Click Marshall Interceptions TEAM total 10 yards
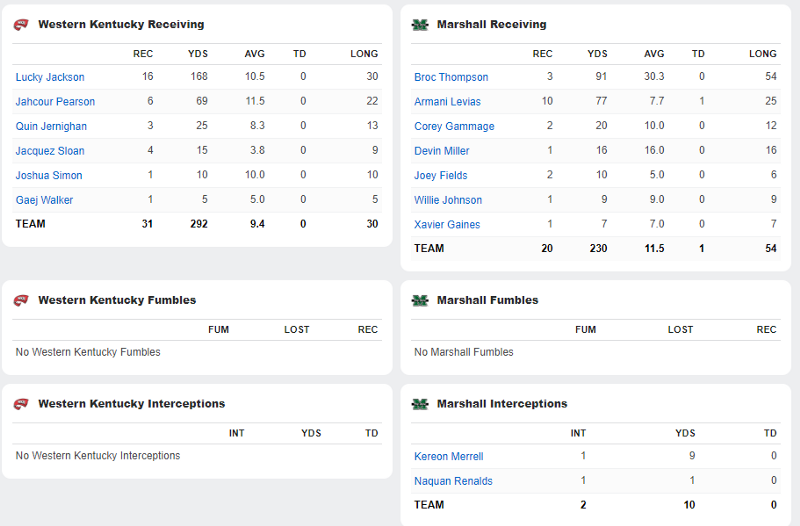Viewport: 800px width, 526px height. [x=689, y=505]
